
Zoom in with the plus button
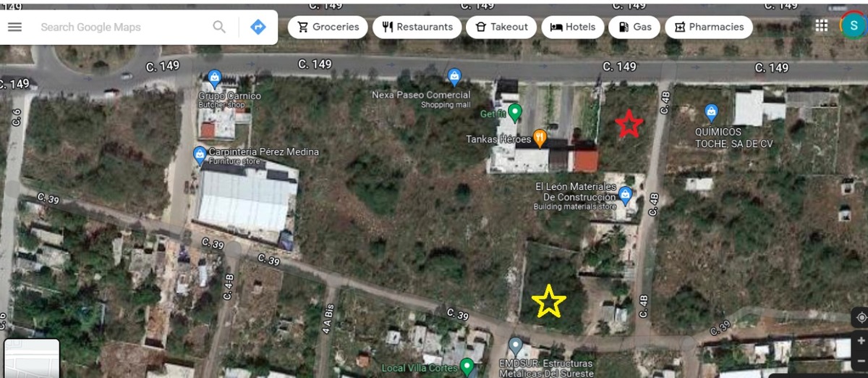[x=860, y=339]
